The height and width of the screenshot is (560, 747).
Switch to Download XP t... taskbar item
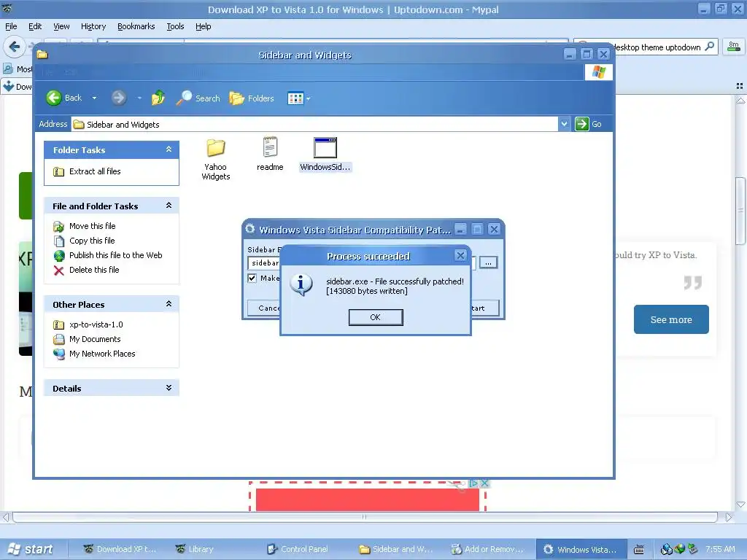click(x=120, y=550)
